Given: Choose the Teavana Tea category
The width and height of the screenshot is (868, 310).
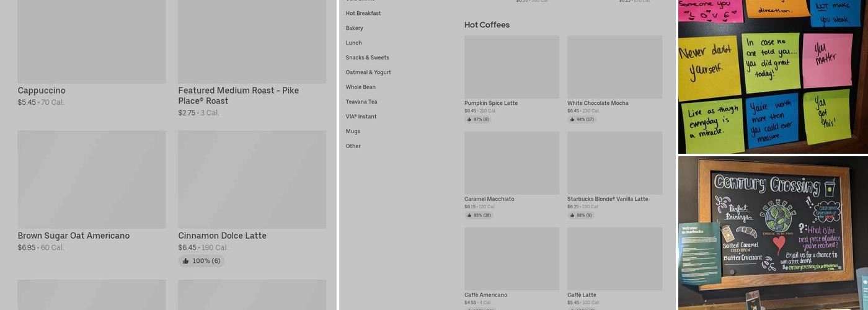Looking at the screenshot, I should 361,102.
